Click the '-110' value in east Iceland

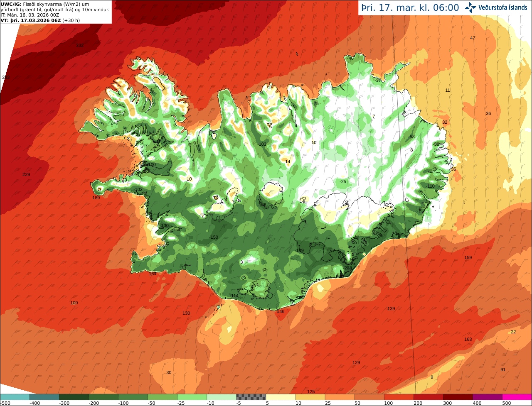tap(430, 186)
